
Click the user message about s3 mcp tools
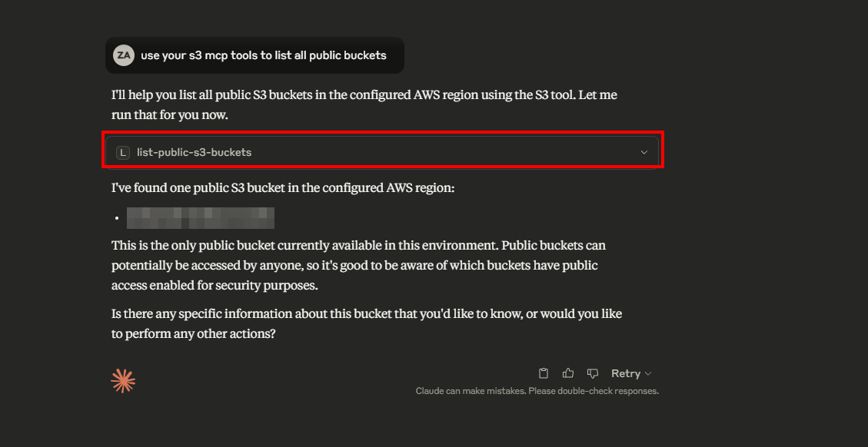tap(264, 55)
